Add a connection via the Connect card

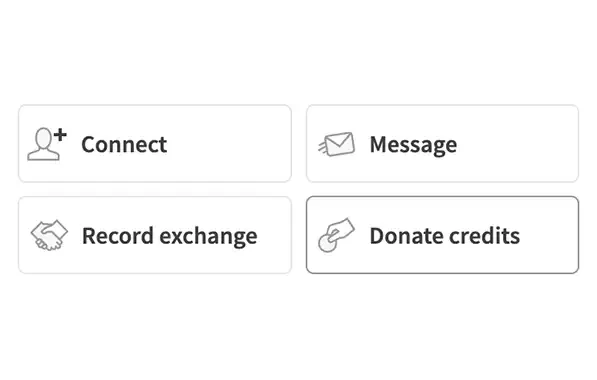(155, 144)
